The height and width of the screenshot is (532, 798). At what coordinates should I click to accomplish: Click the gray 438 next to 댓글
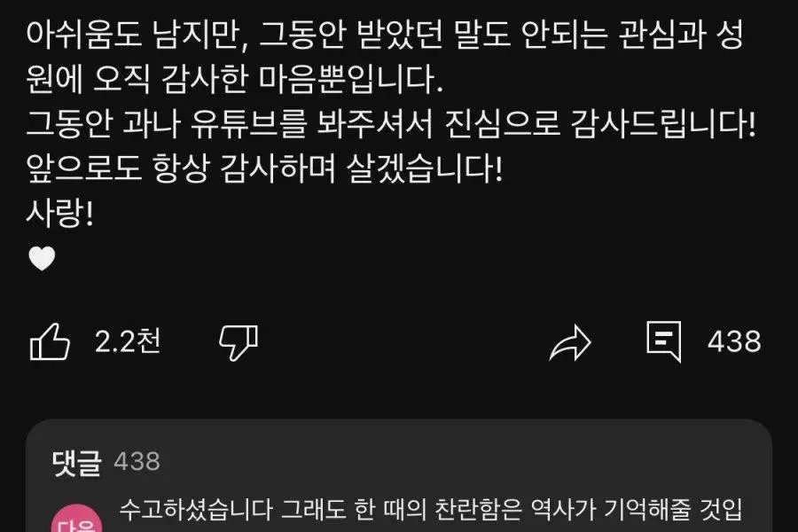pyautogui.click(x=137, y=462)
